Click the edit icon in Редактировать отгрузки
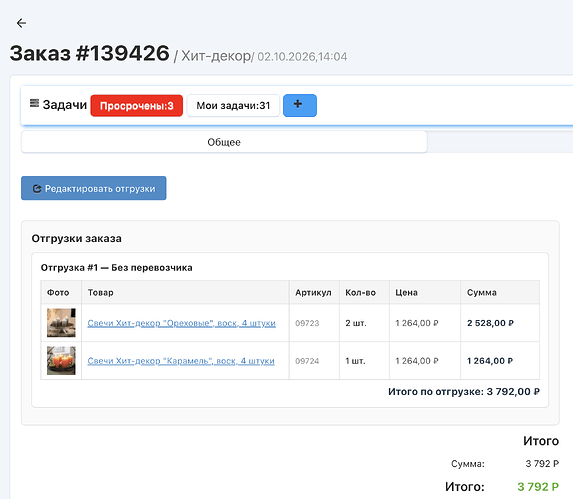This screenshot has height=499, width=573. pyautogui.click(x=37, y=188)
